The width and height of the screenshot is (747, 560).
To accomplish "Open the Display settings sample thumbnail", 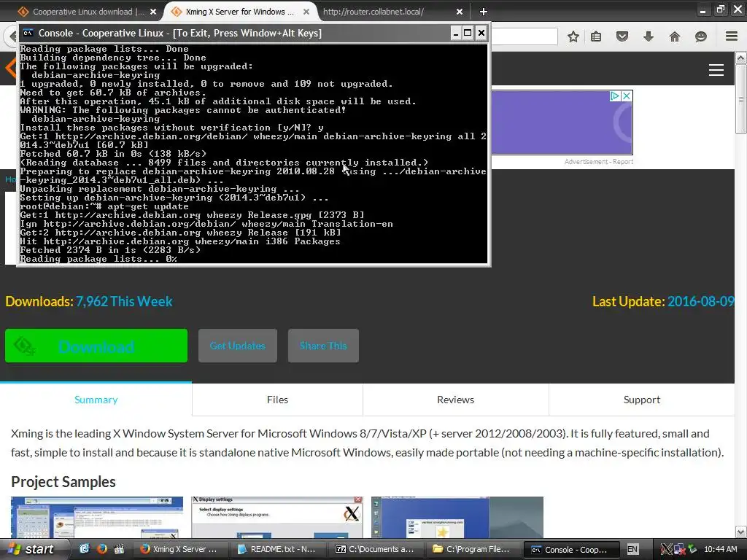I will click(x=276, y=518).
